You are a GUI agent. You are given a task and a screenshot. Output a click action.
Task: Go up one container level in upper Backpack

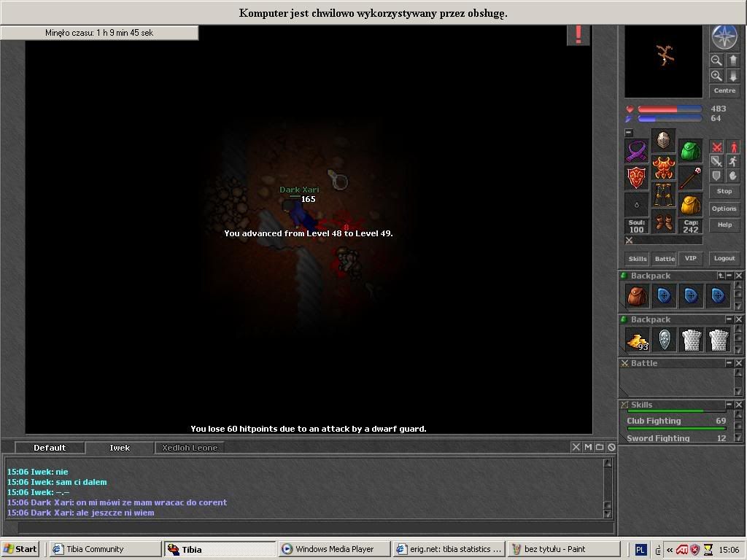(x=721, y=276)
